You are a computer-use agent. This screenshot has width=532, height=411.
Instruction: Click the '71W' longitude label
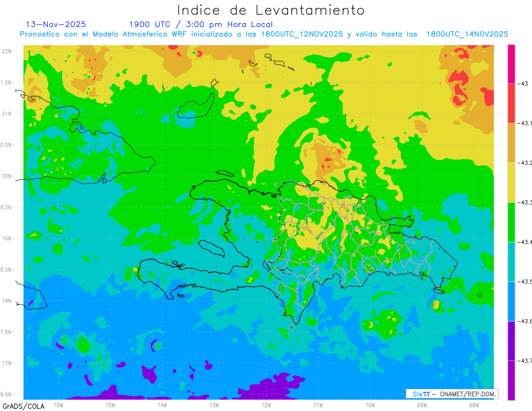(x=318, y=405)
